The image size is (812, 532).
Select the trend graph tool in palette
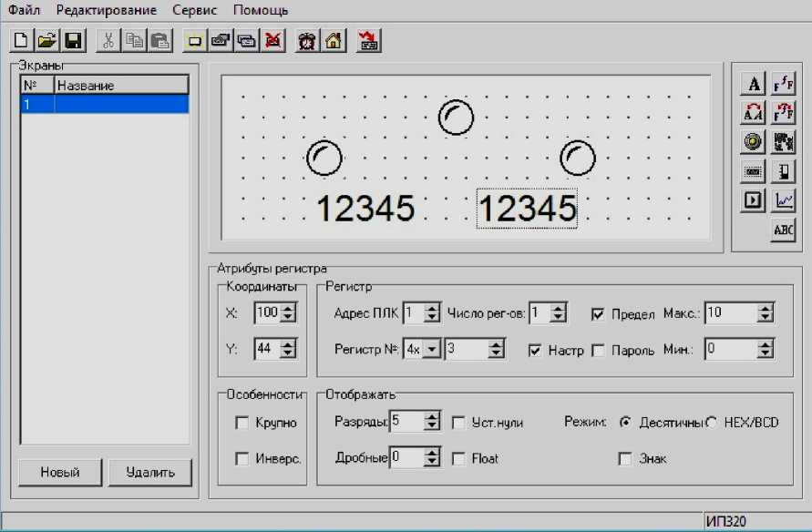(x=783, y=199)
